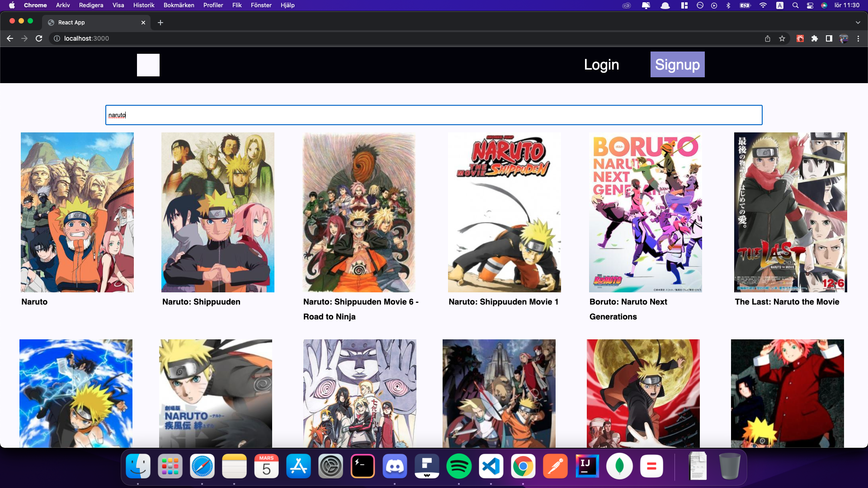Click the 'Naruto: Shippuuden' title text

(201, 302)
